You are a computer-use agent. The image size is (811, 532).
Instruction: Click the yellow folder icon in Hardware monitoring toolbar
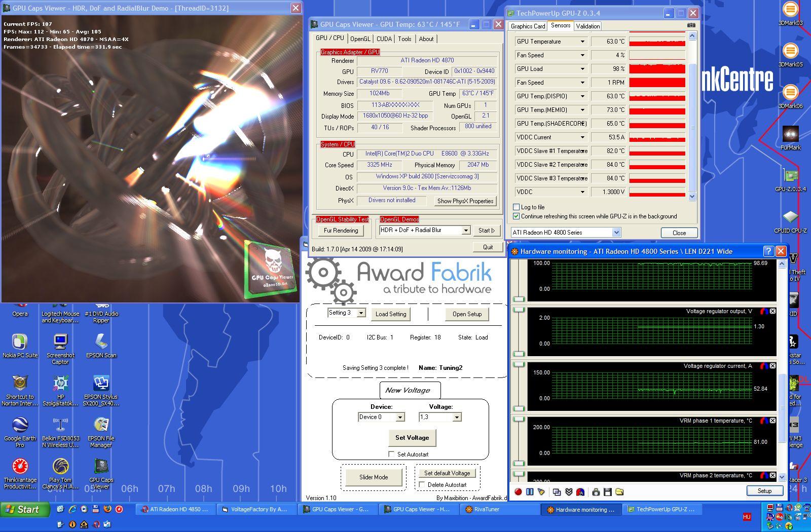[619, 491]
